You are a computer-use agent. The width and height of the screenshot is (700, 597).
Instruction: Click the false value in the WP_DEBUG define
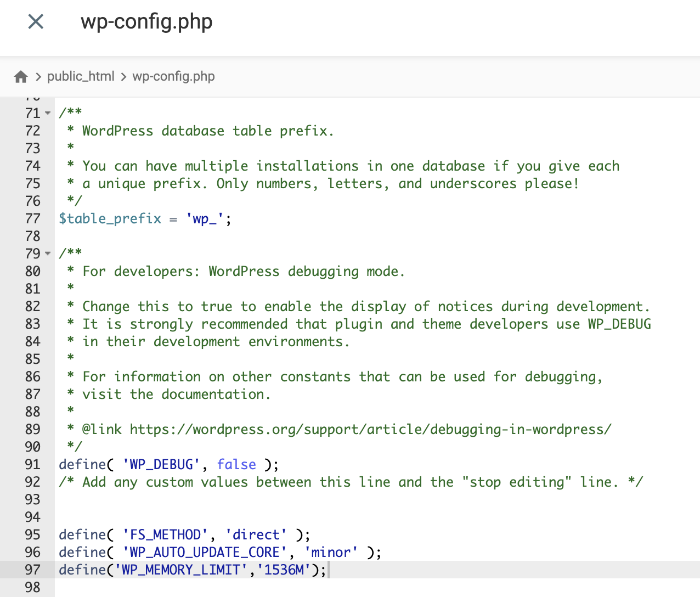pyautogui.click(x=236, y=464)
